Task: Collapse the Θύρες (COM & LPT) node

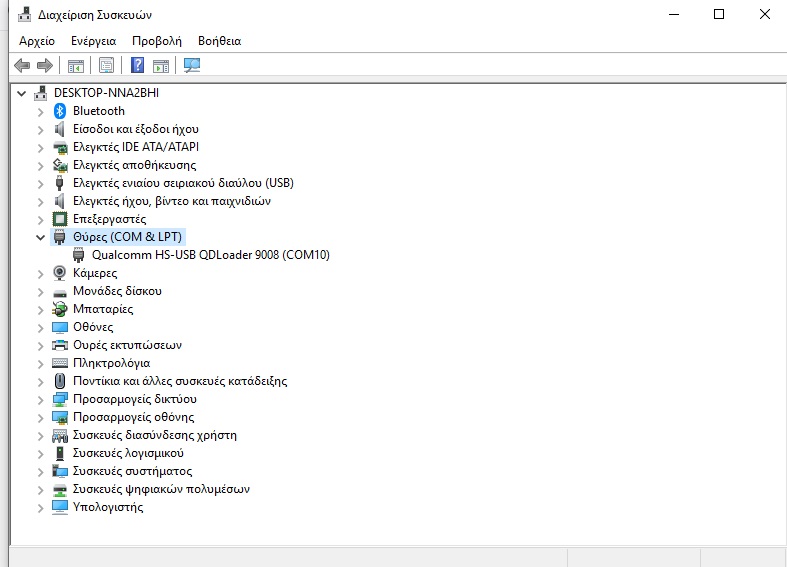Action: pyautogui.click(x=41, y=237)
